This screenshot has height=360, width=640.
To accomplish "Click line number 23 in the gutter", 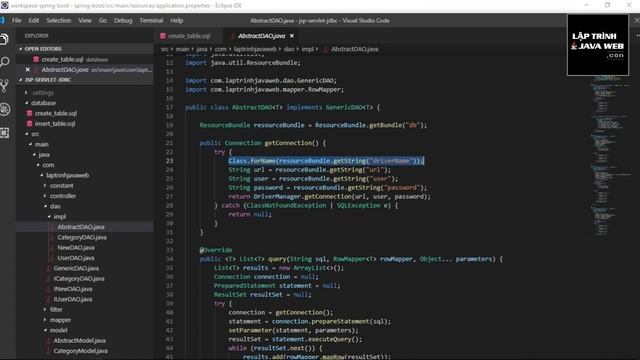I will [x=169, y=161].
